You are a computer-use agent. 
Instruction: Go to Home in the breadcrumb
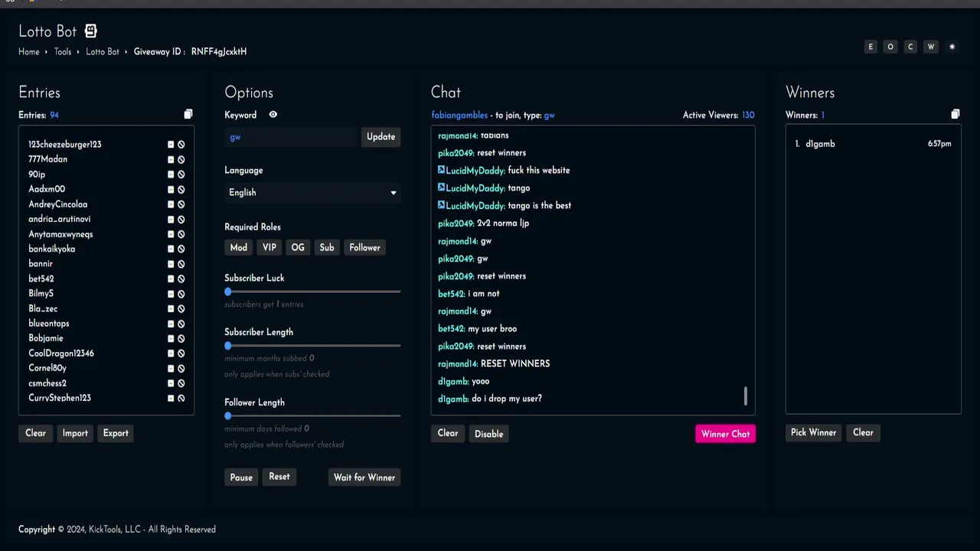pos(29,52)
